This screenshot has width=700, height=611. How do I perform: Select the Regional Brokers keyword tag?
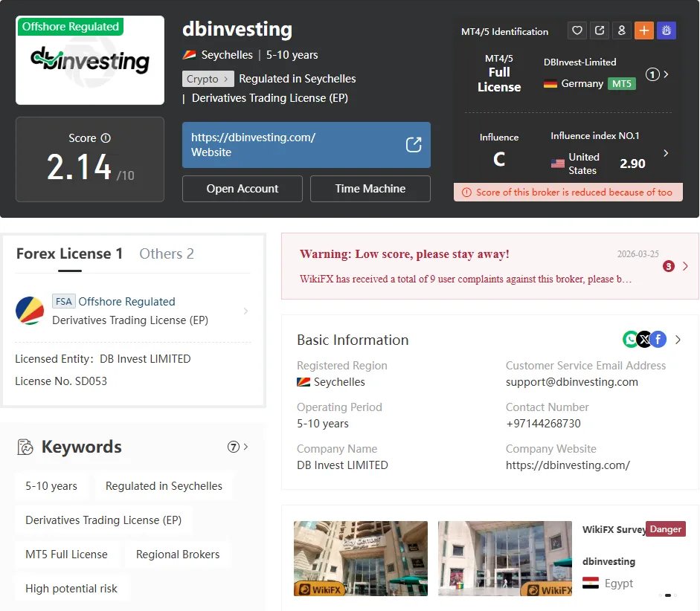coord(178,555)
